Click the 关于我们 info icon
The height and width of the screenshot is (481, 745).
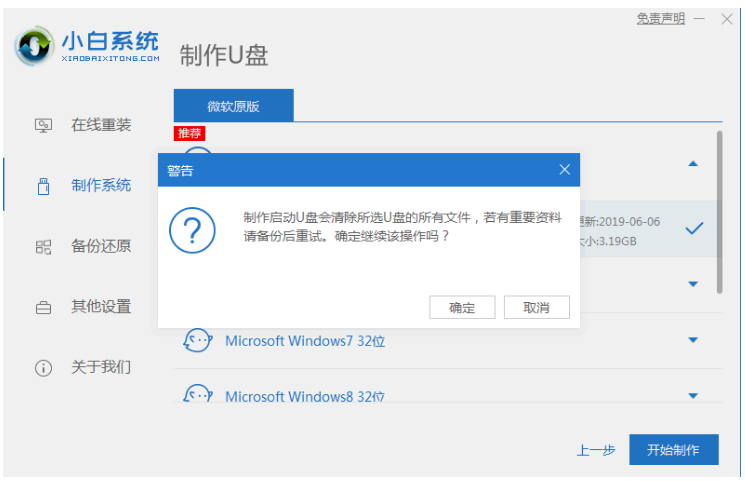click(43, 368)
